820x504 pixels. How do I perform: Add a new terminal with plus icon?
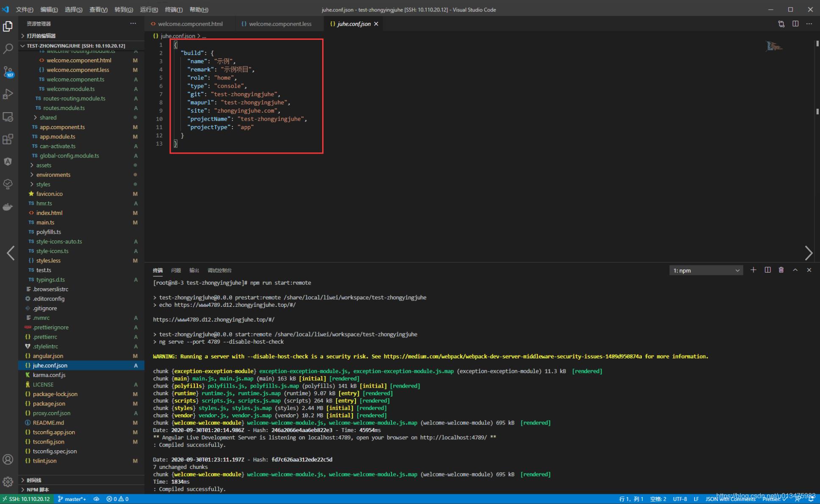coord(753,270)
